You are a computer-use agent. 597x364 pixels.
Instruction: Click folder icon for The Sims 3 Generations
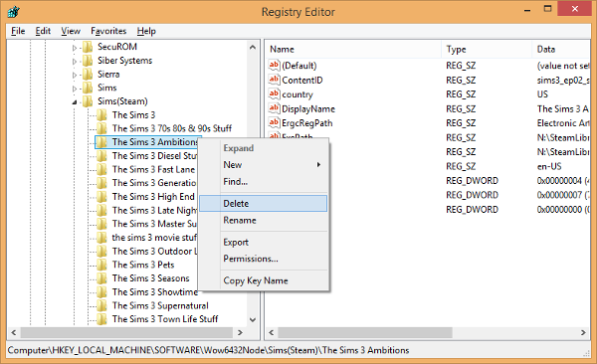click(x=101, y=183)
